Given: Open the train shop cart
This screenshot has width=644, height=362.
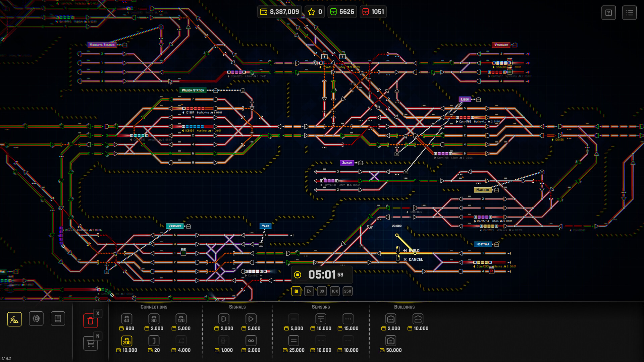Looking at the screenshot, I should click(x=90, y=343).
